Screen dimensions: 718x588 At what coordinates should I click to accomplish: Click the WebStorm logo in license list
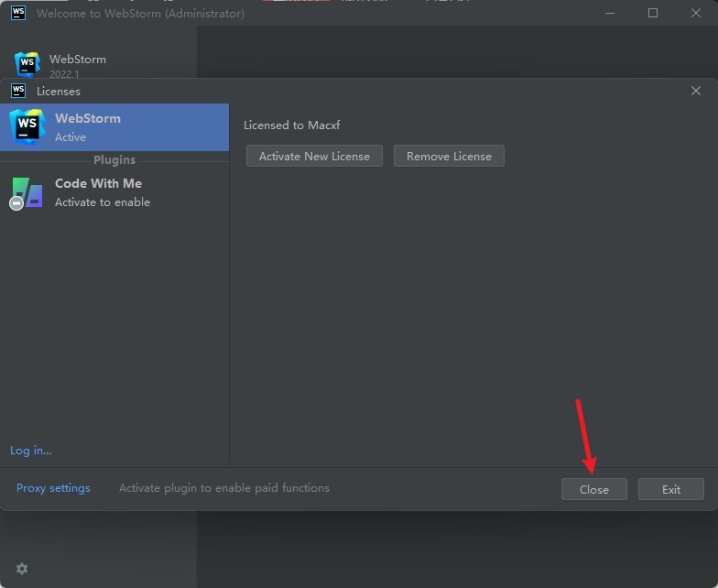(x=27, y=126)
